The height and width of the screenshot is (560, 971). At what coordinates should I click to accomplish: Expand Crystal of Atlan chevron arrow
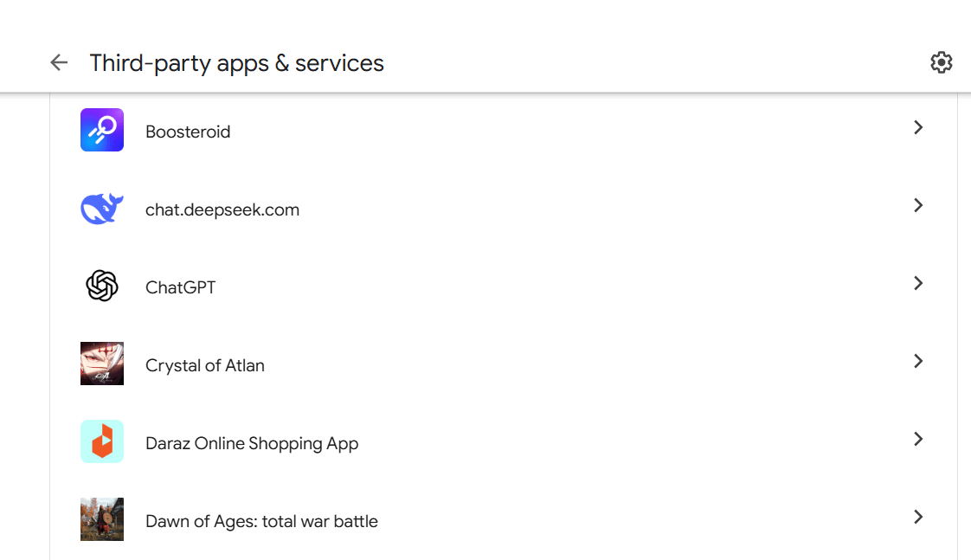click(918, 362)
